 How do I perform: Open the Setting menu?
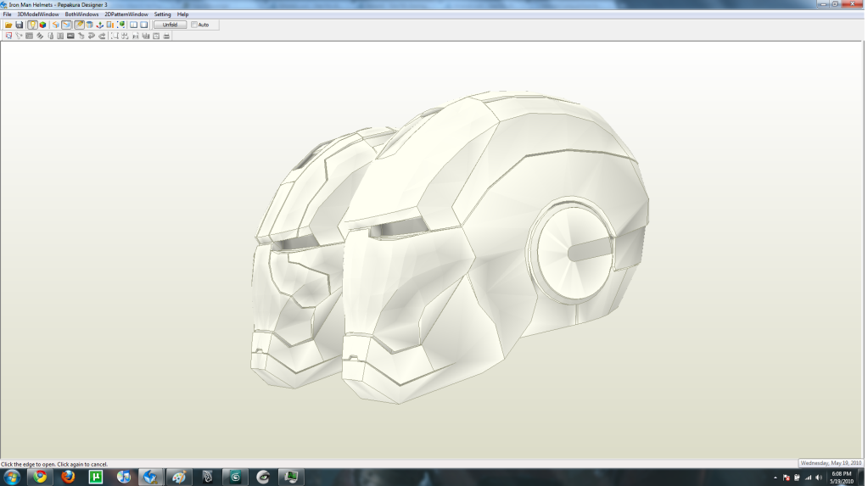coord(162,14)
